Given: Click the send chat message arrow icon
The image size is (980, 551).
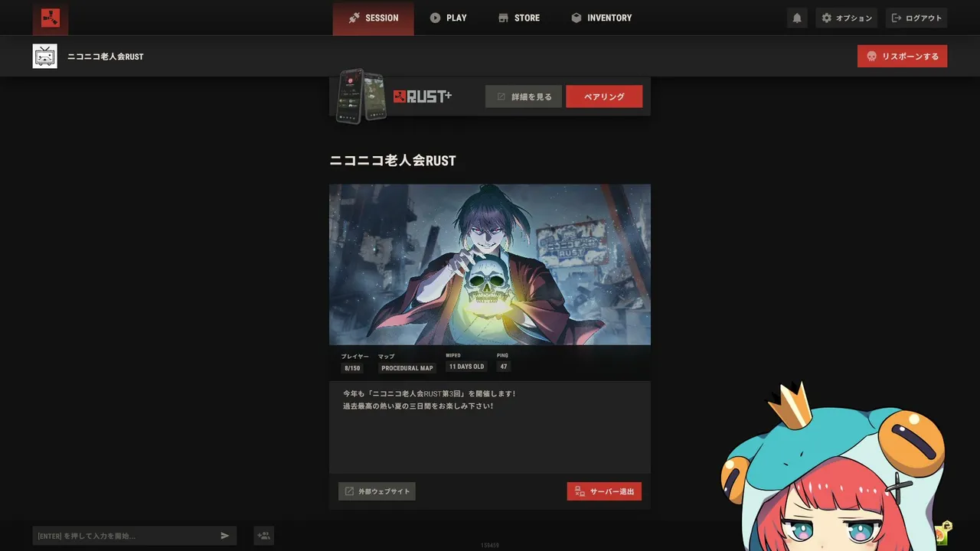Looking at the screenshot, I should tap(225, 536).
